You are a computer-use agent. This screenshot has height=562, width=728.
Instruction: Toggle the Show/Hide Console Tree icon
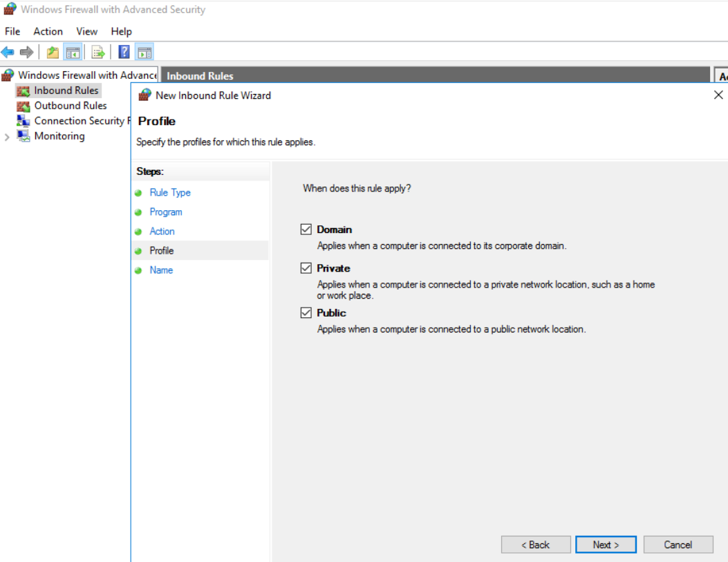pos(73,53)
